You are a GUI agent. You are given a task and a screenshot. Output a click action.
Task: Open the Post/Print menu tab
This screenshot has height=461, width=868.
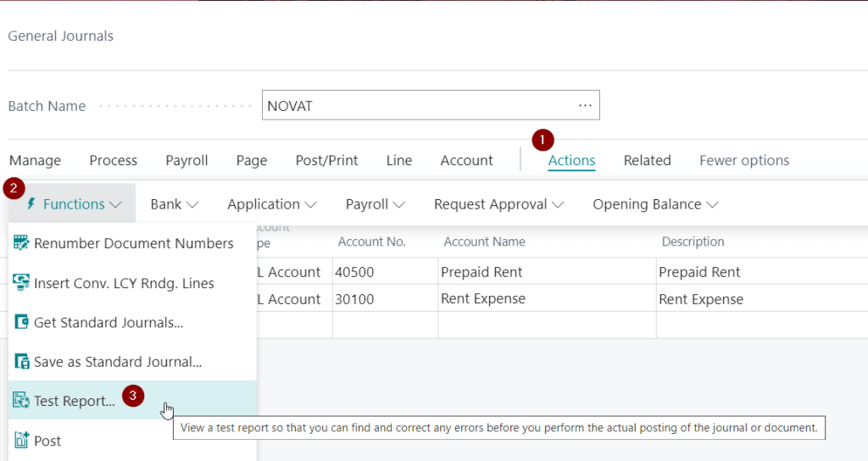pos(326,160)
